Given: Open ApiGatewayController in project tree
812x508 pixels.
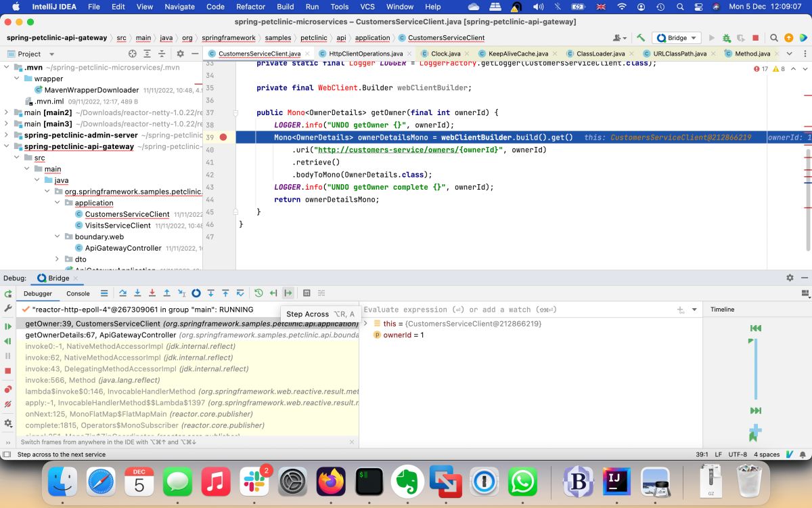Looking at the screenshot, I should pos(123,248).
